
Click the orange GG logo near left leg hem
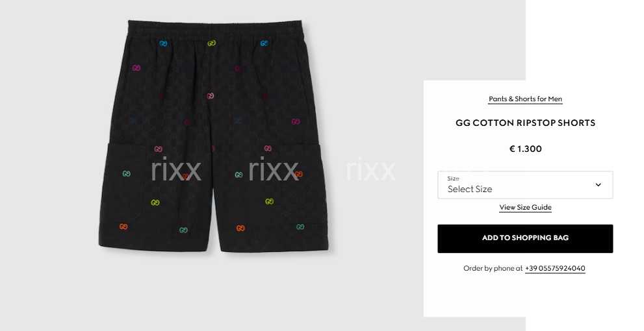coord(123,227)
